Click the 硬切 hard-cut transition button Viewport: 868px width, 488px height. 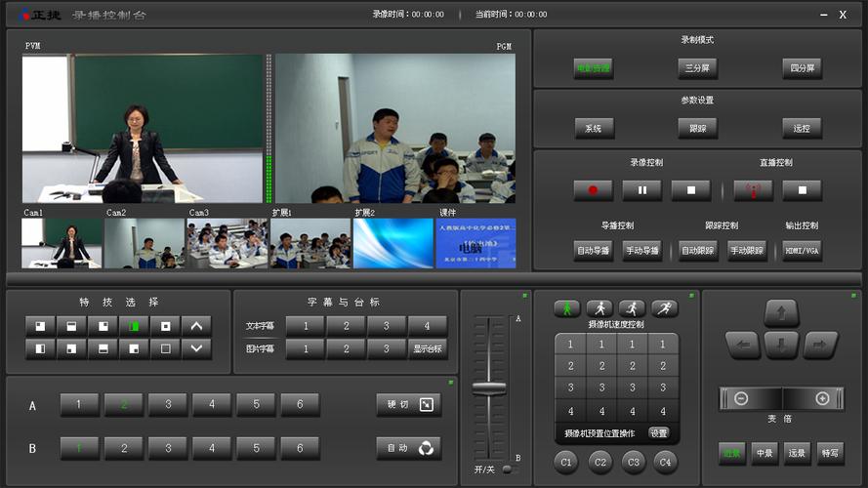[x=408, y=404]
